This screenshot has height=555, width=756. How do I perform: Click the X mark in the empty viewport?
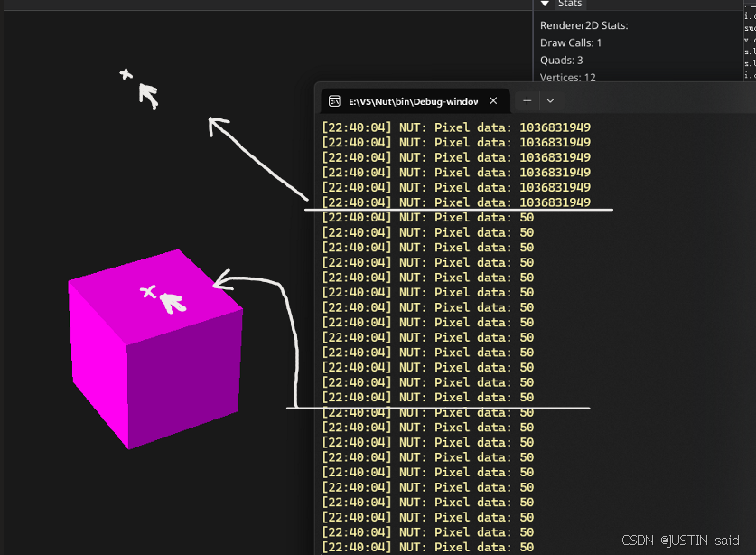click(x=126, y=74)
